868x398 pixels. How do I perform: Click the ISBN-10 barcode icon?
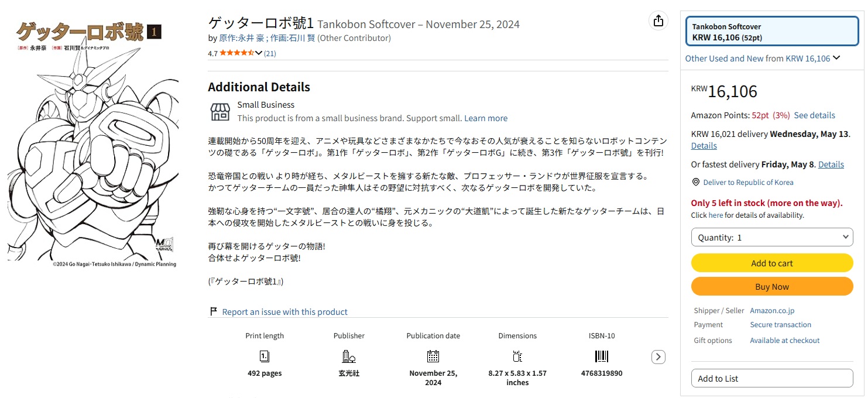pyautogui.click(x=602, y=356)
